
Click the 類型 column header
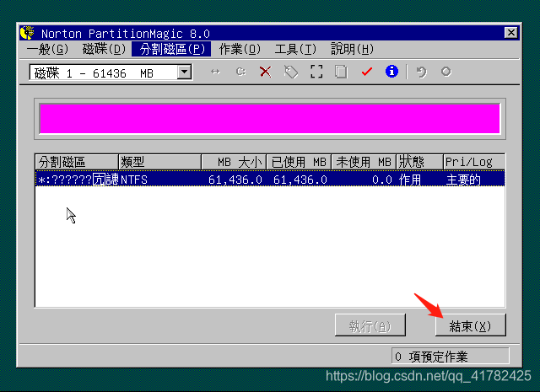tap(159, 162)
